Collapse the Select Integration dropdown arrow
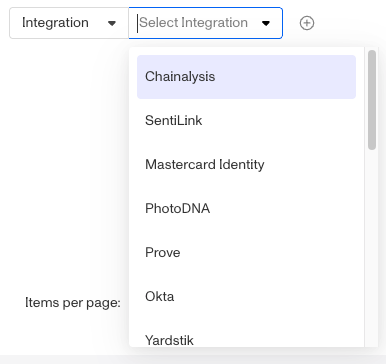Screen dimensions: 386x364 [x=266, y=23]
